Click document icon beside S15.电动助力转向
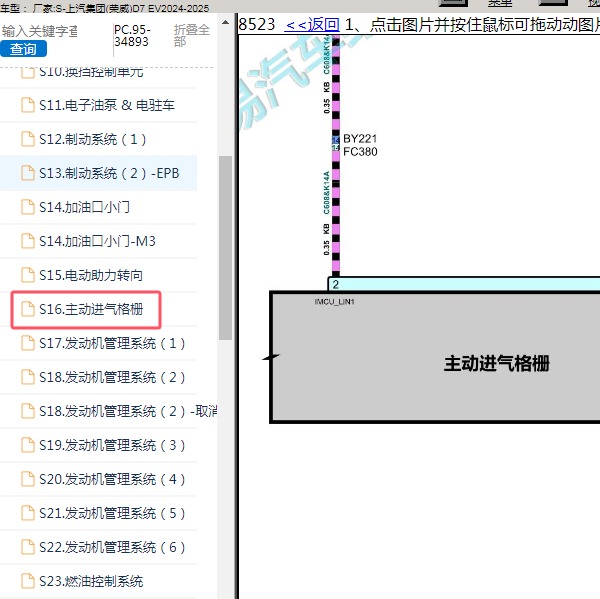600x599 pixels. pyautogui.click(x=28, y=275)
